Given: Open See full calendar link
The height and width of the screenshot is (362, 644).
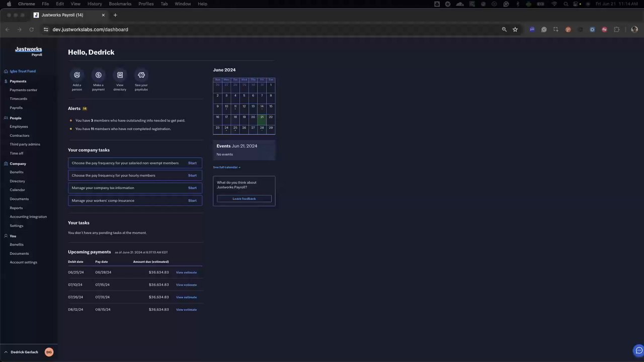Looking at the screenshot, I should pyautogui.click(x=226, y=167).
